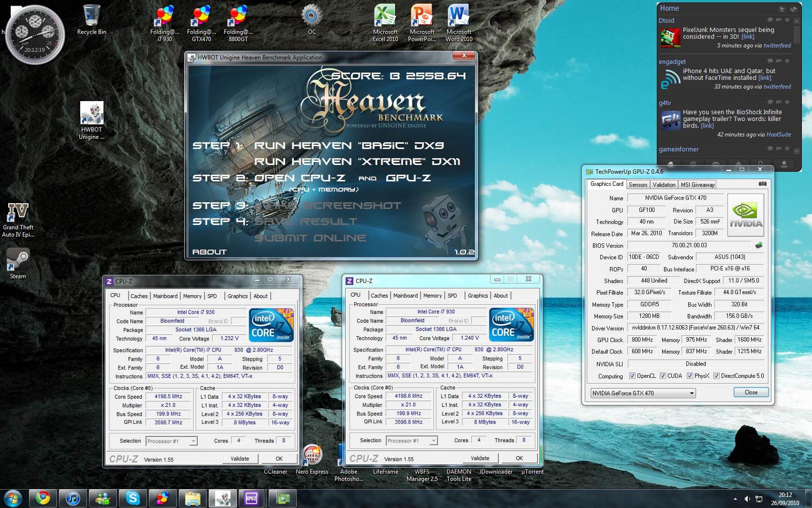Click the Close button in GPU-Z
Screen dimensions: 812x508
coord(751,392)
